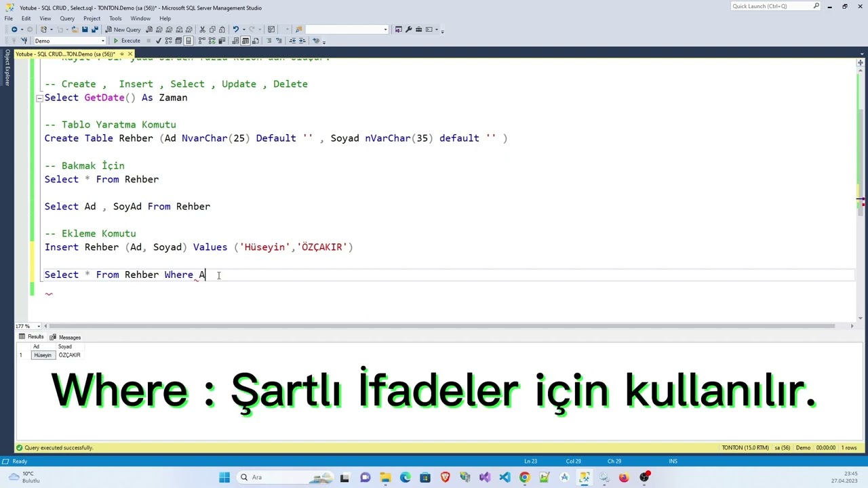Click 'Select * From Rehber Where' line
868x488 pixels.
[x=125, y=274]
